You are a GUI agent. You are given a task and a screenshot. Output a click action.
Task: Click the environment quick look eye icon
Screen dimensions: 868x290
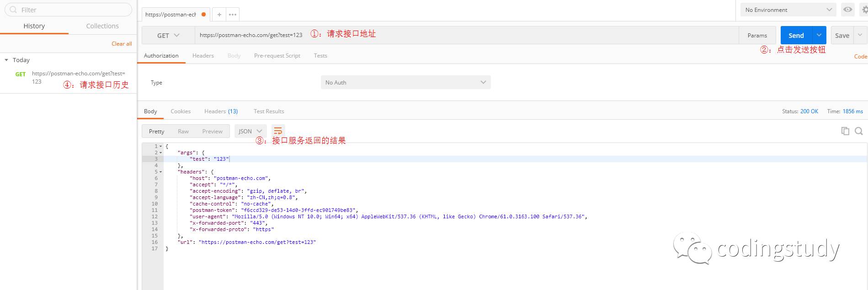pos(848,10)
